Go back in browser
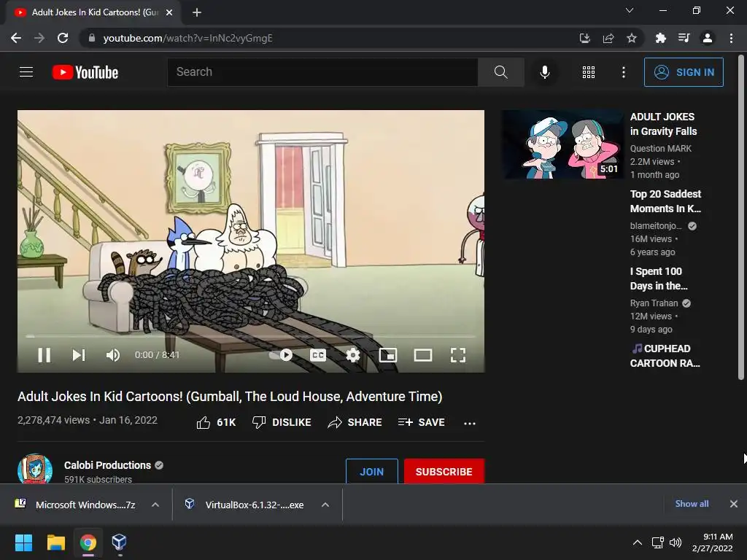Viewport: 747px width, 560px height. 16,38
